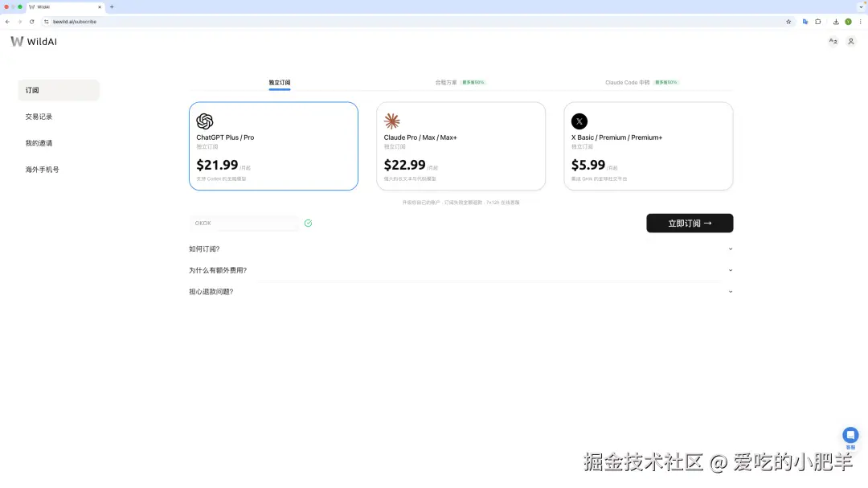Click the 立即订阅 subscribe button
Viewport: 868px width, 488px height.
(689, 223)
